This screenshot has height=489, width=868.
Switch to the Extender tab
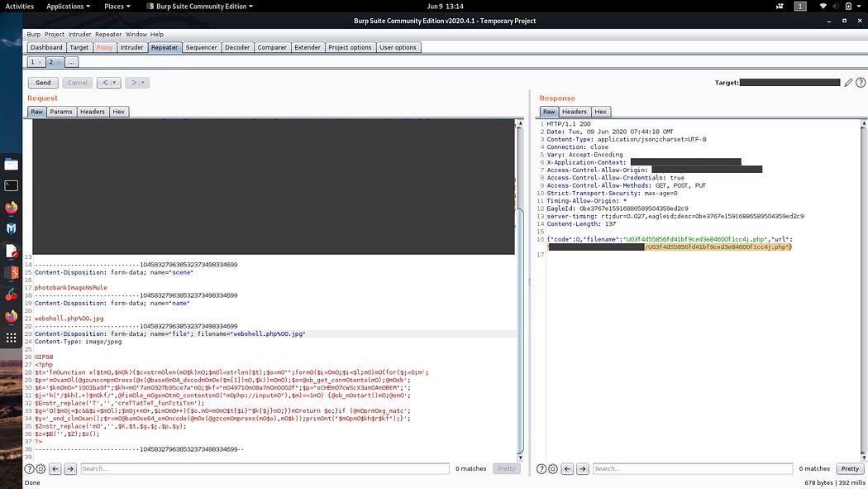308,48
